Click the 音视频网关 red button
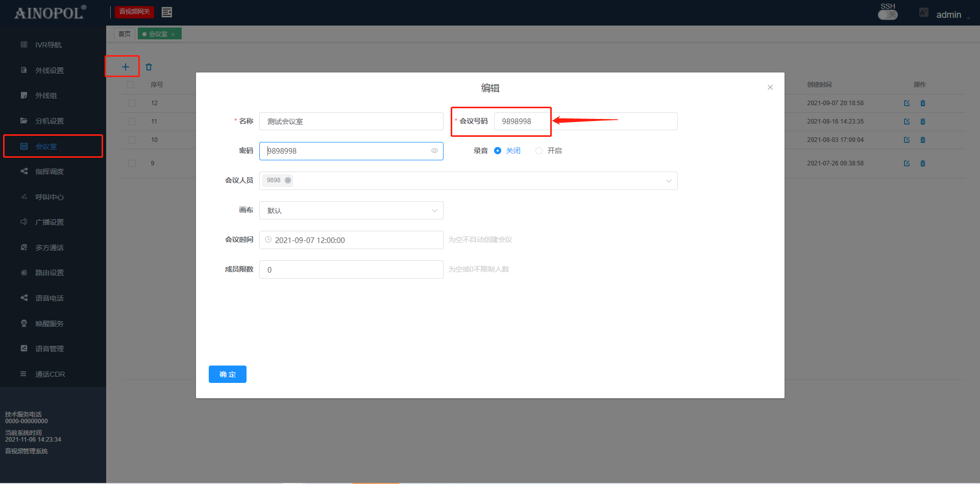 134,12
